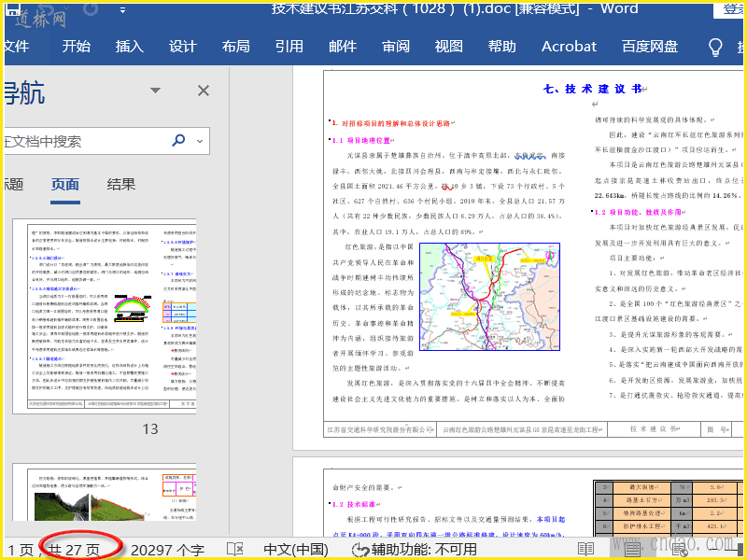The width and height of the screenshot is (747, 560).
Task: Switch to the 标题 navigation tab
Action: coord(14,184)
